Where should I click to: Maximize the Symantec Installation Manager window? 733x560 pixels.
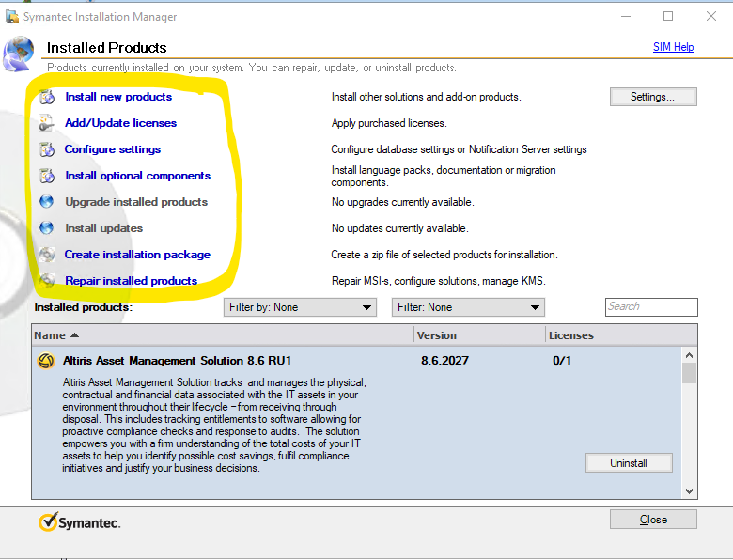click(x=668, y=16)
